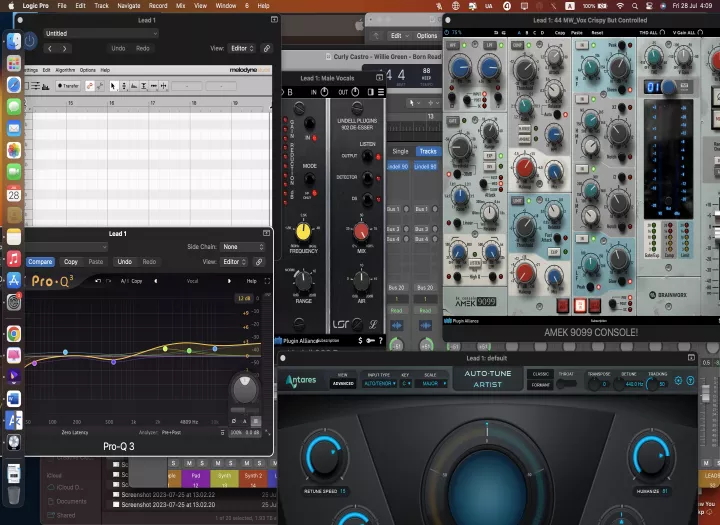Toggle the Melodyne plugin power button
The image size is (720, 525).
click(30, 41)
